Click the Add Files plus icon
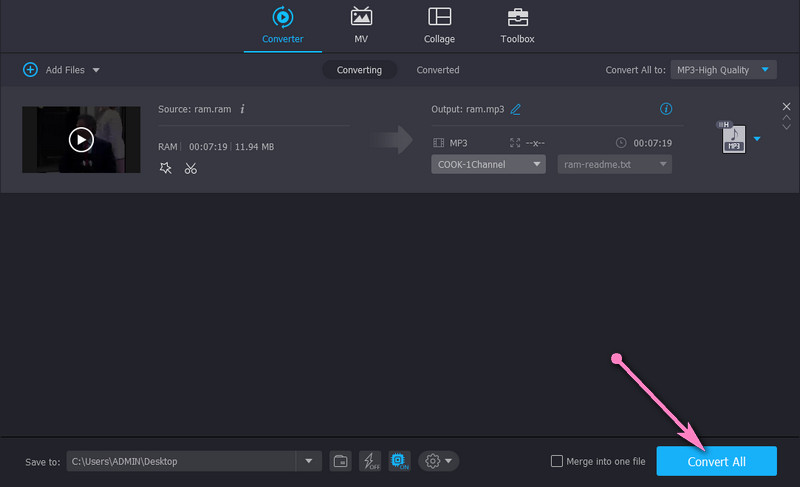This screenshot has width=800, height=487. pos(30,70)
